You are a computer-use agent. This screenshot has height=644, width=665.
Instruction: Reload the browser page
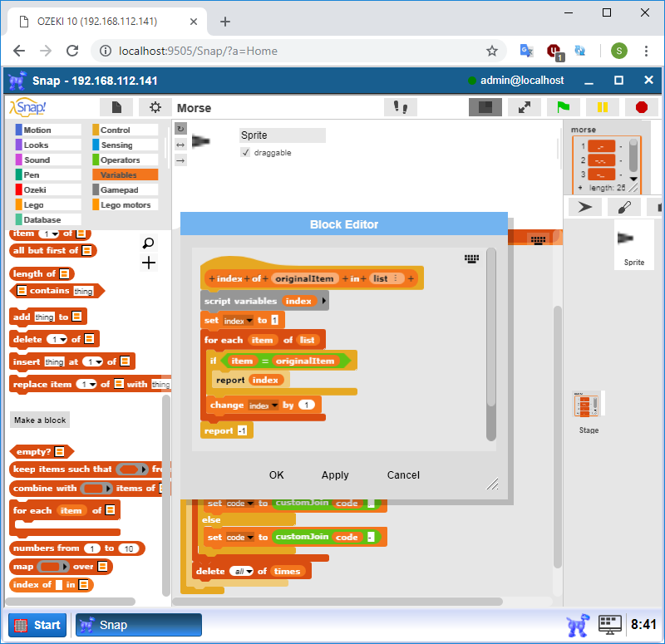[72, 51]
